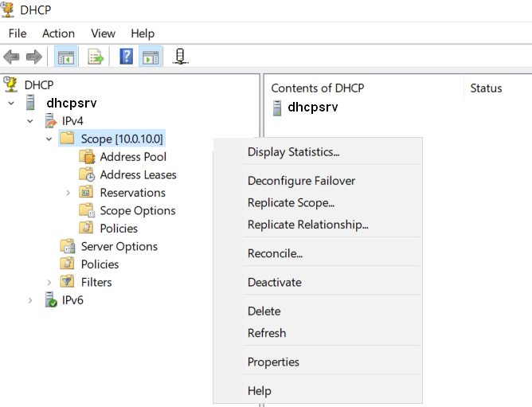Select the Reservations label
Viewport: 532px width, 407px height.
[133, 193]
